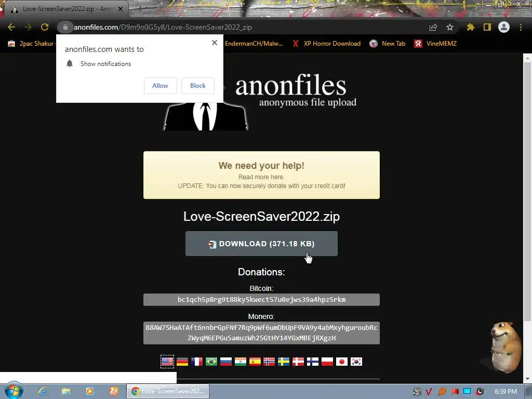Open the Extensions puzzle icon

(x=471, y=27)
